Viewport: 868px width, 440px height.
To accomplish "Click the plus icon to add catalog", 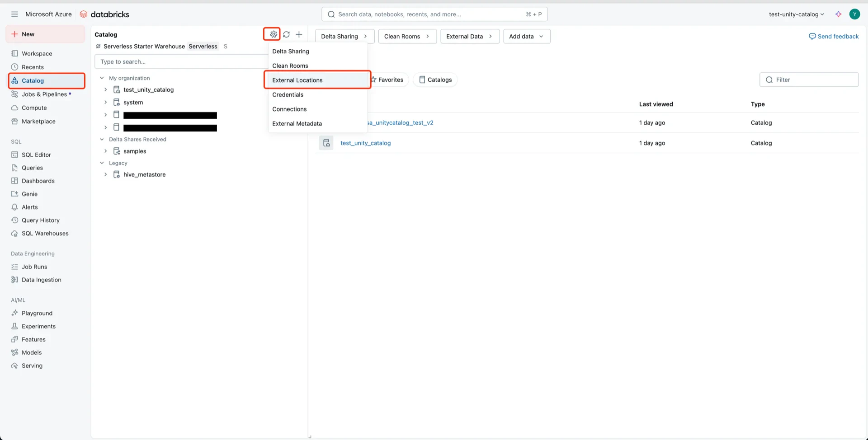I will (299, 34).
